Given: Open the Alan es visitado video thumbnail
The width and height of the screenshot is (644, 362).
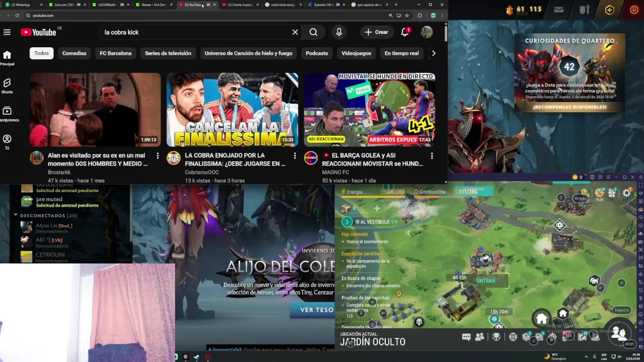Looking at the screenshot, I should (x=95, y=110).
